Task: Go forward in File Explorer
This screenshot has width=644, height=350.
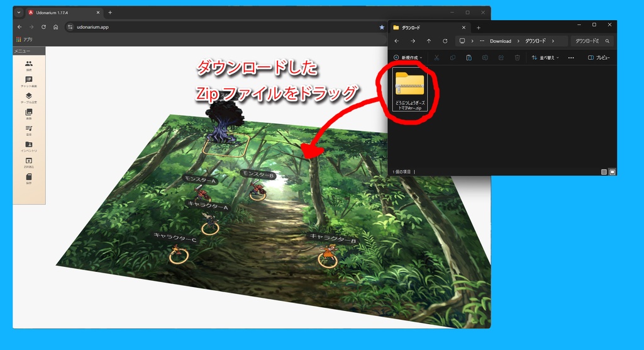Action: tap(413, 41)
